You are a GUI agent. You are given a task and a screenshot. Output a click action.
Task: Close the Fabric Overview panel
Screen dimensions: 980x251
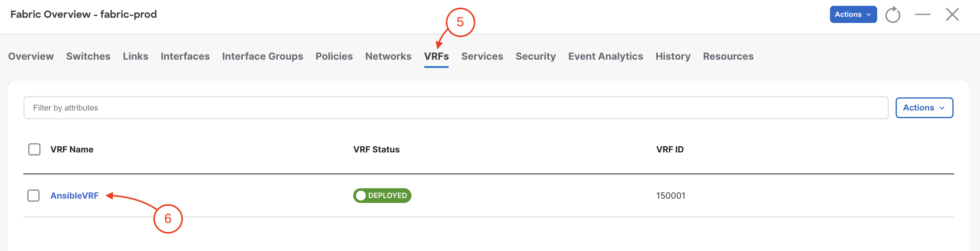click(x=952, y=14)
